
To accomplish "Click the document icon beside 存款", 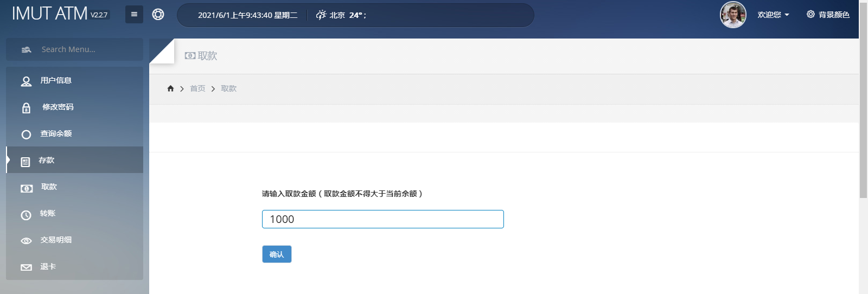I will click(x=25, y=162).
